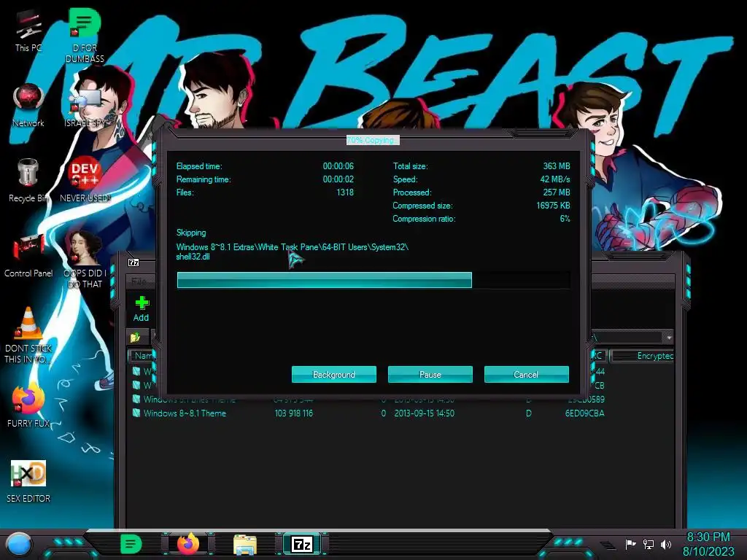
Task: Open the green D app on the taskbar
Action: 131,544
